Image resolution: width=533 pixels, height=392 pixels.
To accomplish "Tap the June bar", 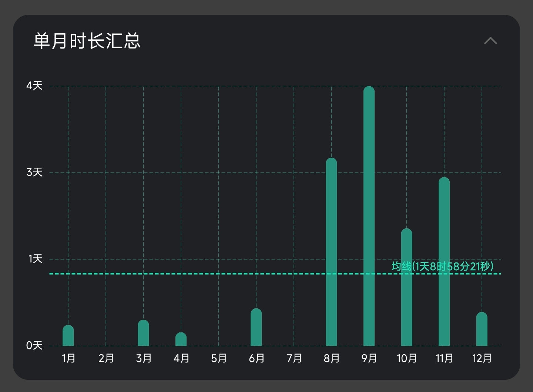I will click(256, 327).
